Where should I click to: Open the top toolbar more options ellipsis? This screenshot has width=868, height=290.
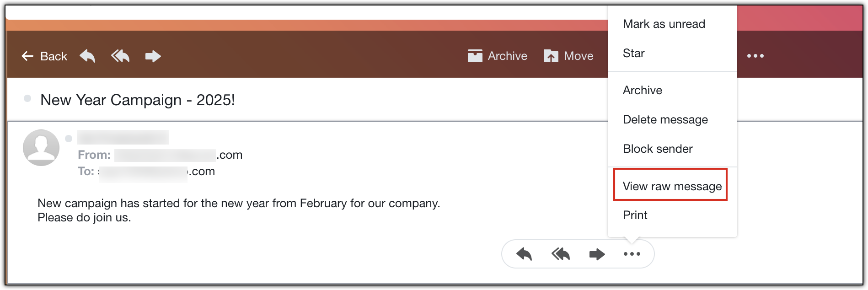(755, 56)
